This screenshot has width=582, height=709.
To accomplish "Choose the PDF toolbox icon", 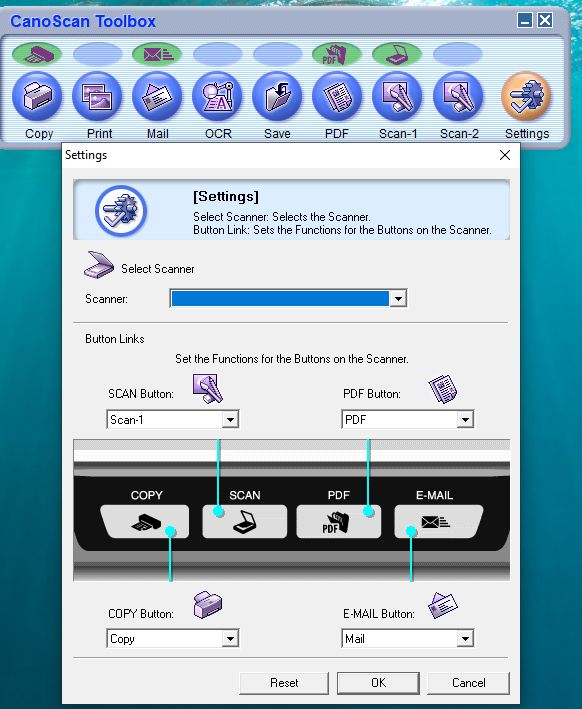I will [x=337, y=96].
